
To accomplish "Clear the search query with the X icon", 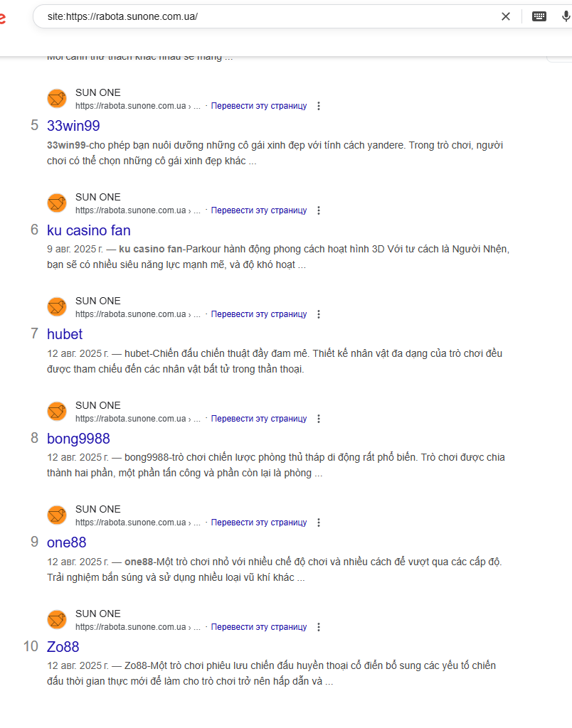I will coord(506,17).
